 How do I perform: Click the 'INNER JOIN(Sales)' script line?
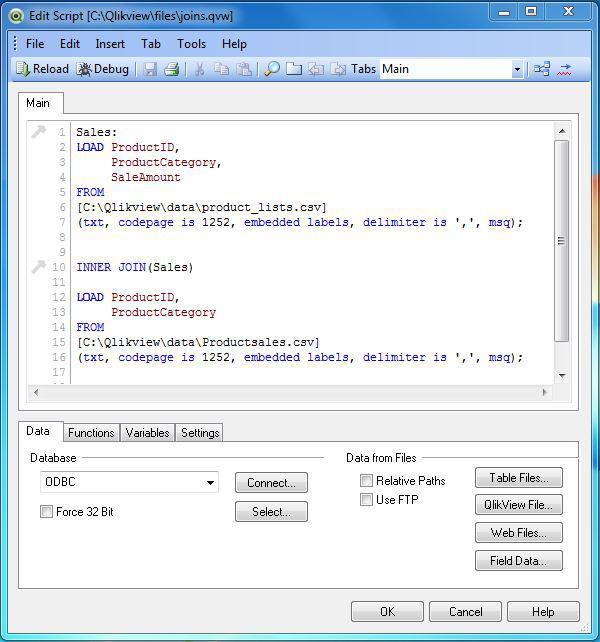135,267
